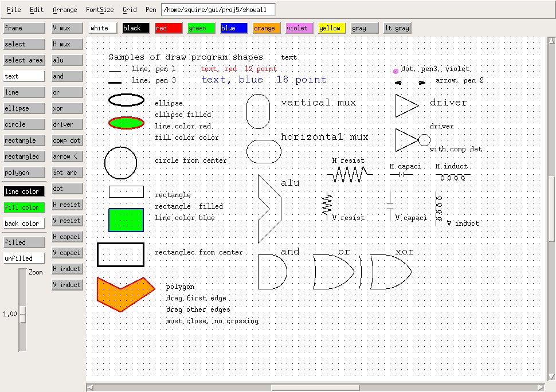Pick the green color swatch
Viewport: 556px width, 392px height.
201,28
